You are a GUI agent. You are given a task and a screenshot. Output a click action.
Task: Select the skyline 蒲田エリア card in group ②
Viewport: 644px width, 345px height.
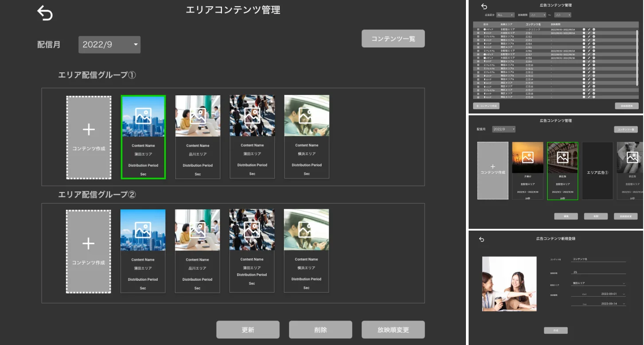coord(143,251)
